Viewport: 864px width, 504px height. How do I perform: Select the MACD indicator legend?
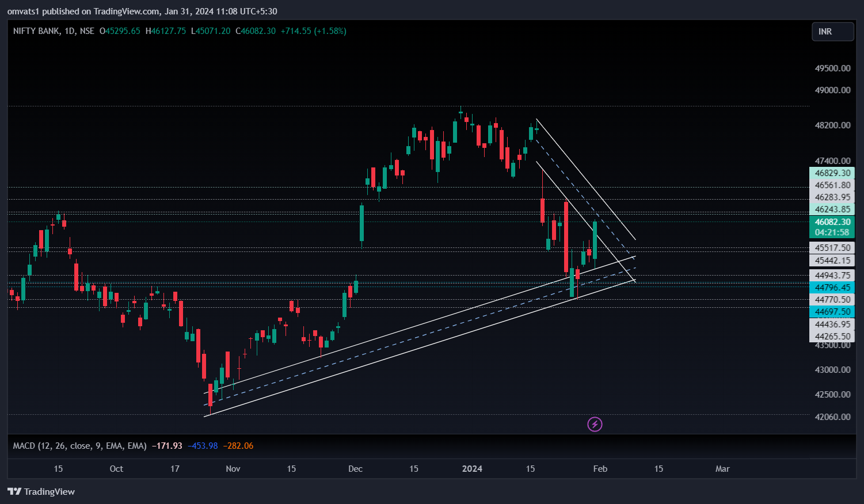80,446
